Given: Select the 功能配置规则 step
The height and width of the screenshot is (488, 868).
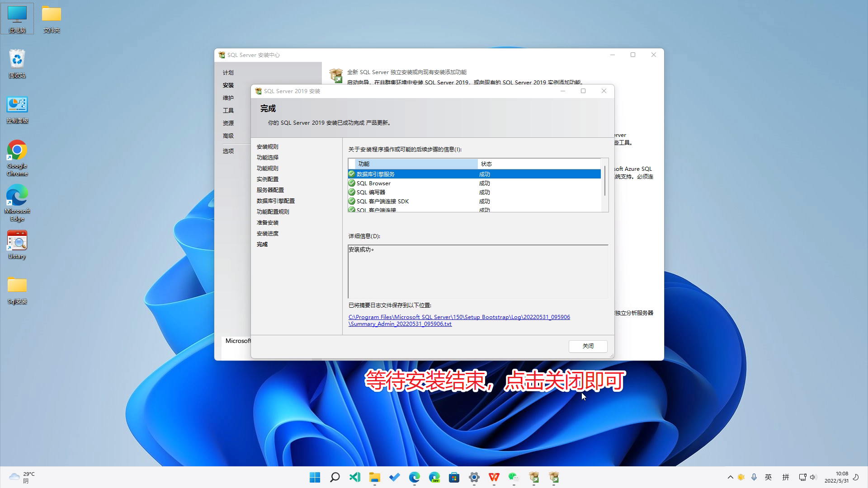Looking at the screenshot, I should [x=273, y=212].
